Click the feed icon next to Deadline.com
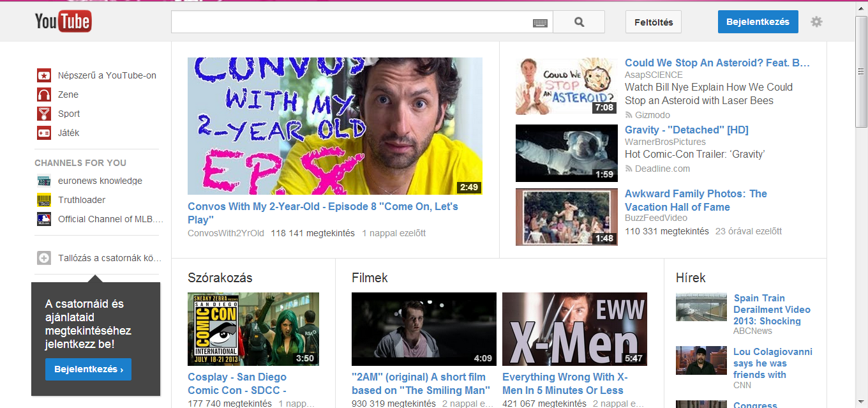 point(629,169)
